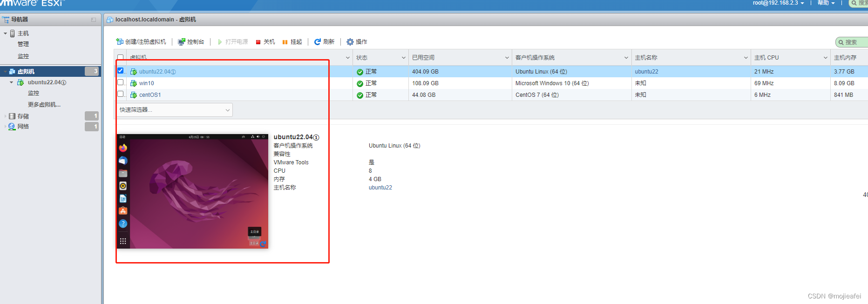868x304 pixels.
Task: Select 存储 in the navigator
Action: 23,116
